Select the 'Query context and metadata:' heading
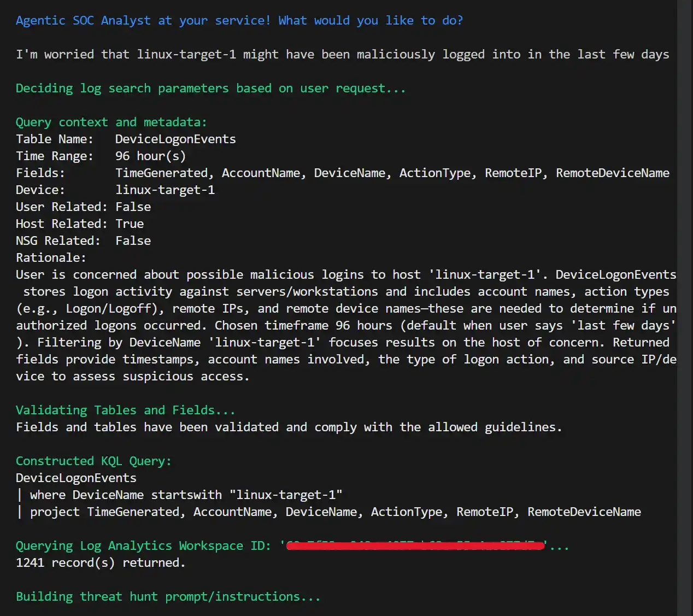Viewport: 693px width, 616px height. (111, 122)
